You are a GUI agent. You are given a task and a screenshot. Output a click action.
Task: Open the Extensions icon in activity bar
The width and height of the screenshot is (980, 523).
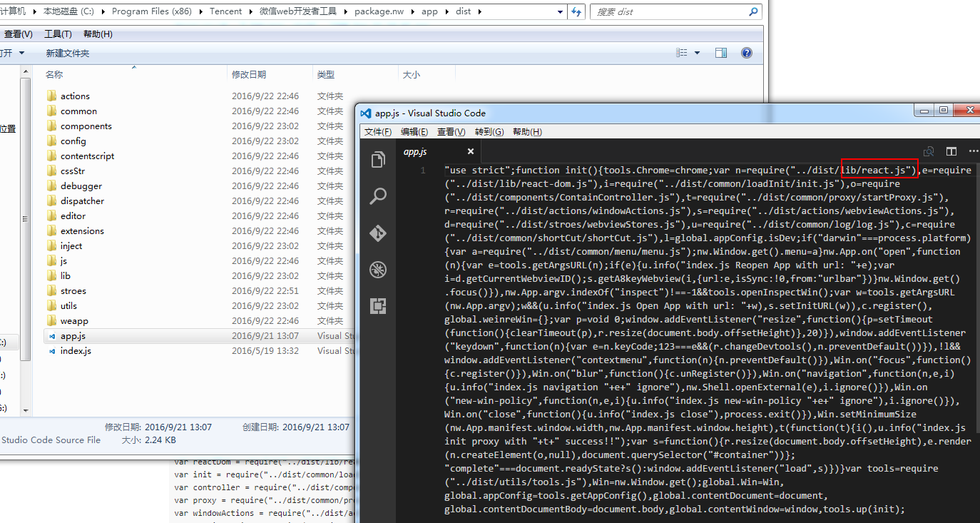point(378,305)
